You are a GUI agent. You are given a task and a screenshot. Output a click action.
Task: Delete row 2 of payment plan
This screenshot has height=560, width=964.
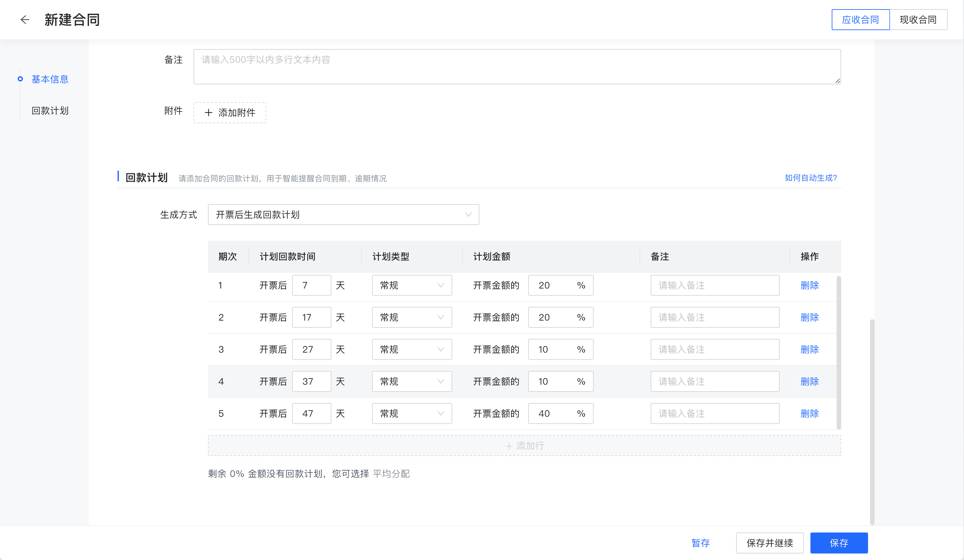[809, 317]
